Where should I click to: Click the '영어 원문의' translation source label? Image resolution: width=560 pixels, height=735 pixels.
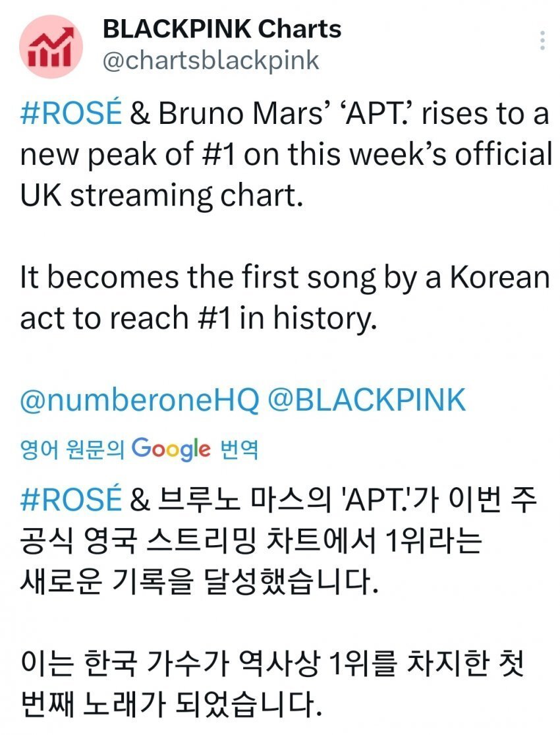click(x=72, y=450)
